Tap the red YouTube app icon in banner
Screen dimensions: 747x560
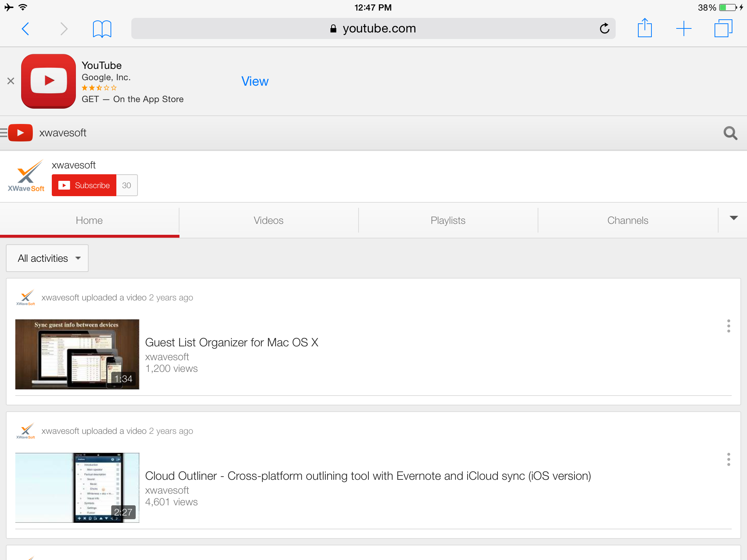pyautogui.click(x=49, y=81)
